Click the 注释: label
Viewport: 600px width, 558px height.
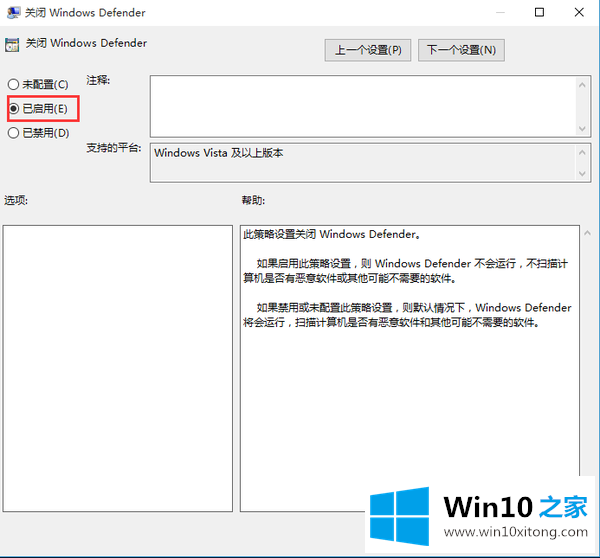tap(98, 80)
